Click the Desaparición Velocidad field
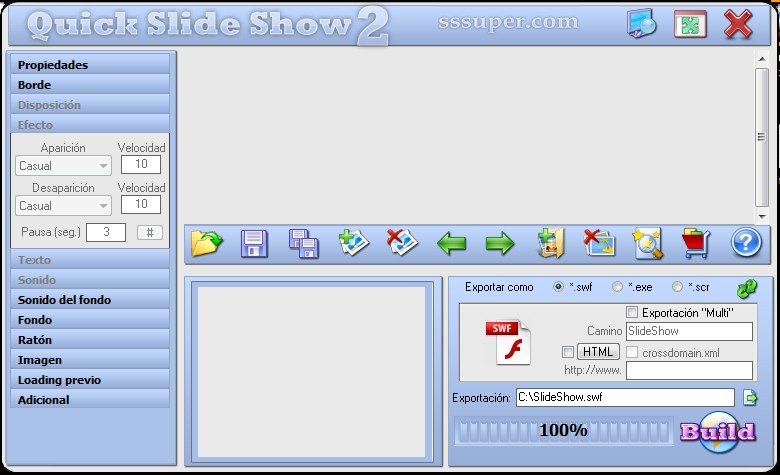Screen dimensions: 780x475 pyautogui.click(x=141, y=204)
